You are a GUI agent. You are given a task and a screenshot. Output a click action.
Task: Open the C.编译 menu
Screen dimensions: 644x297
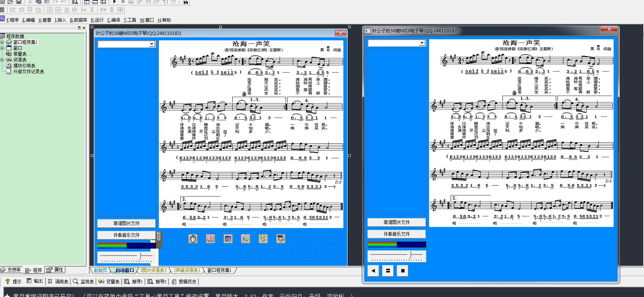point(113,20)
